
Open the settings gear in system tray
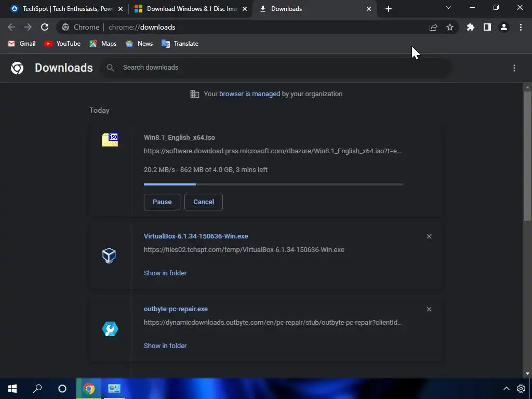tap(521, 389)
